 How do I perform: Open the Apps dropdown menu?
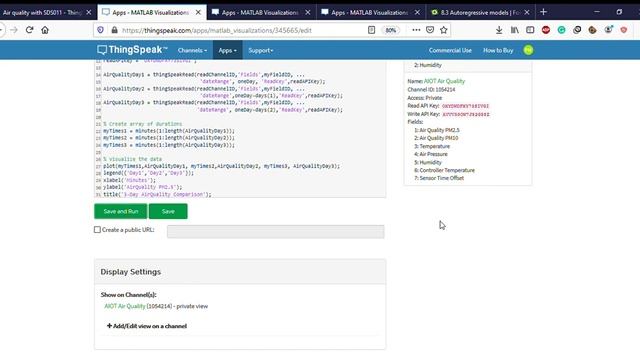click(x=227, y=50)
